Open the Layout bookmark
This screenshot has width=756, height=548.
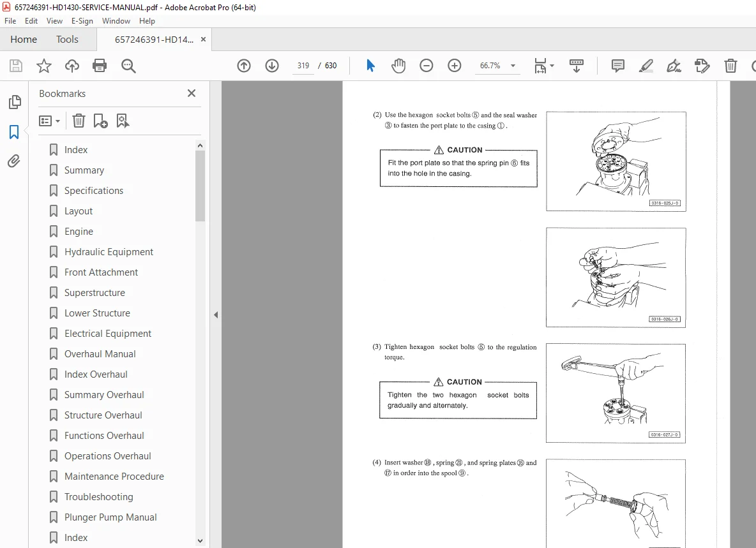[78, 211]
